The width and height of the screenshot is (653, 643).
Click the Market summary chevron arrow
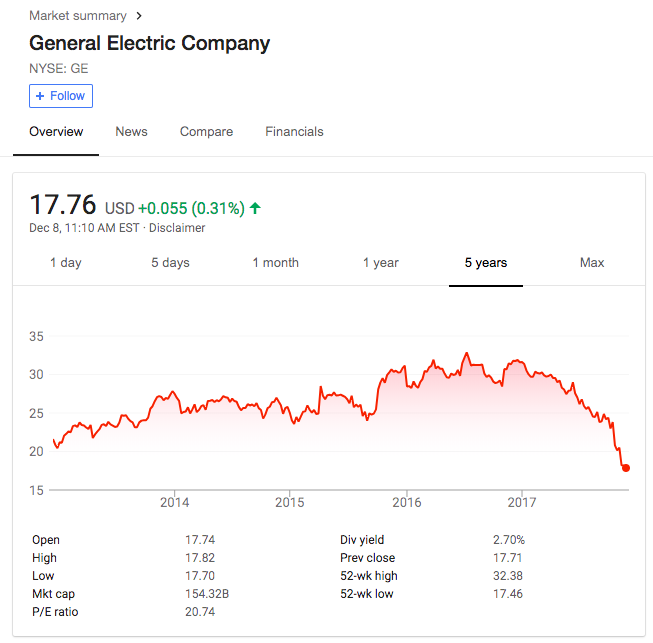point(139,16)
